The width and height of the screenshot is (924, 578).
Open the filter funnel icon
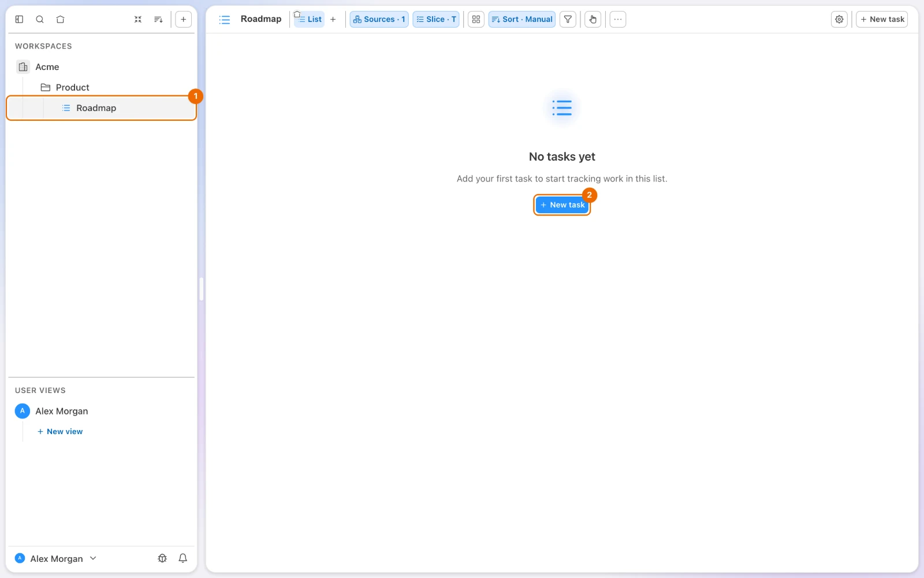(568, 19)
